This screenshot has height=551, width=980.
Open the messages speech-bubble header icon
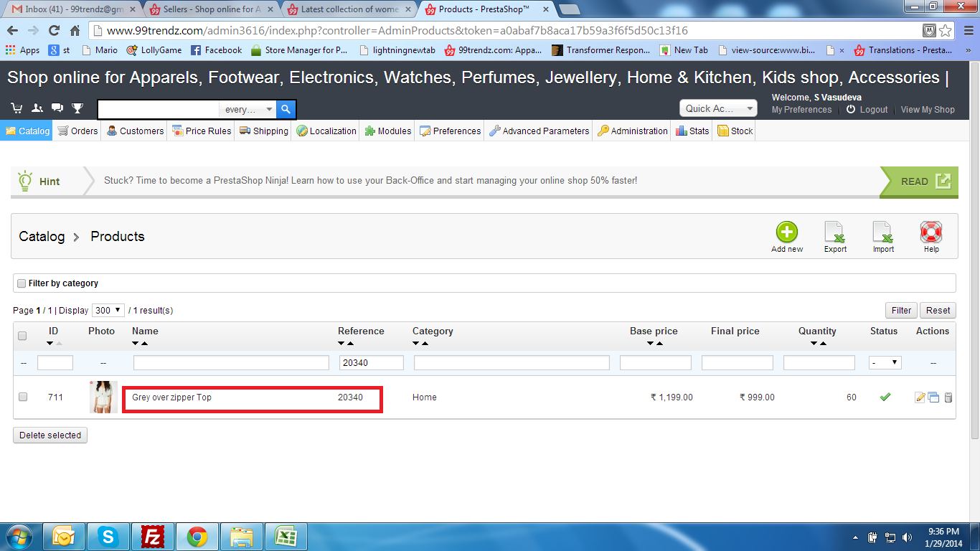57,108
